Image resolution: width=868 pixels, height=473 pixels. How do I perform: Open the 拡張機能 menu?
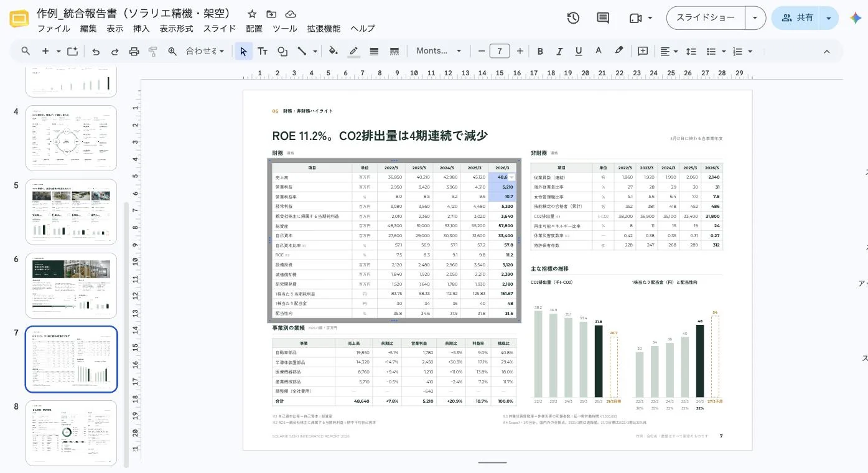[x=324, y=29]
